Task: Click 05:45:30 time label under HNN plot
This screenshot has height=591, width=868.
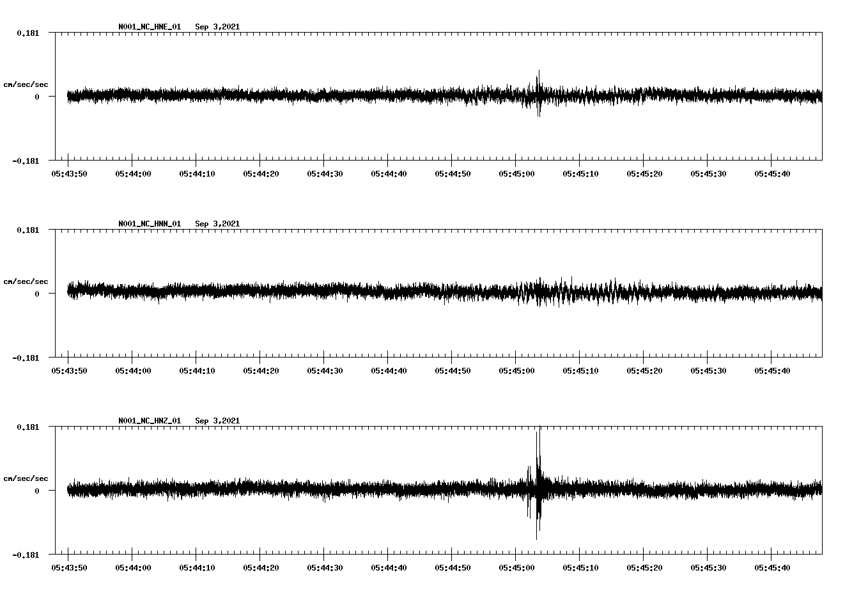Action: pos(708,371)
